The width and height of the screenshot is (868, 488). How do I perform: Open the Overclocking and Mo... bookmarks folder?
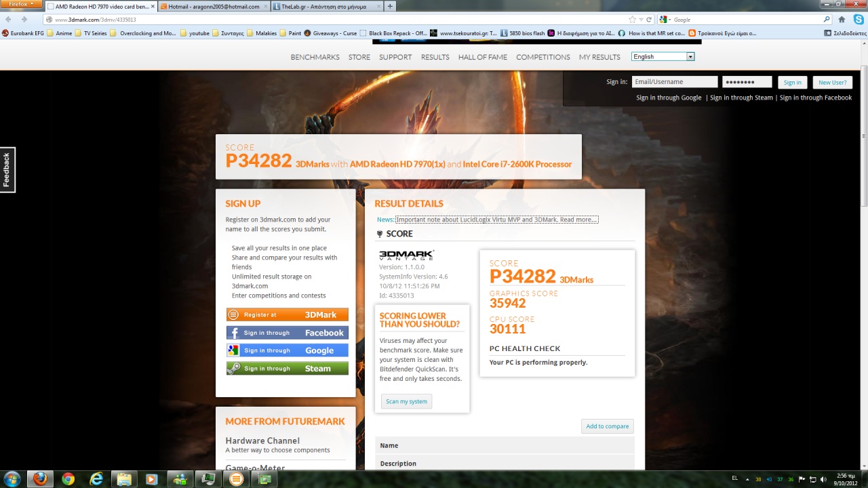(x=143, y=33)
